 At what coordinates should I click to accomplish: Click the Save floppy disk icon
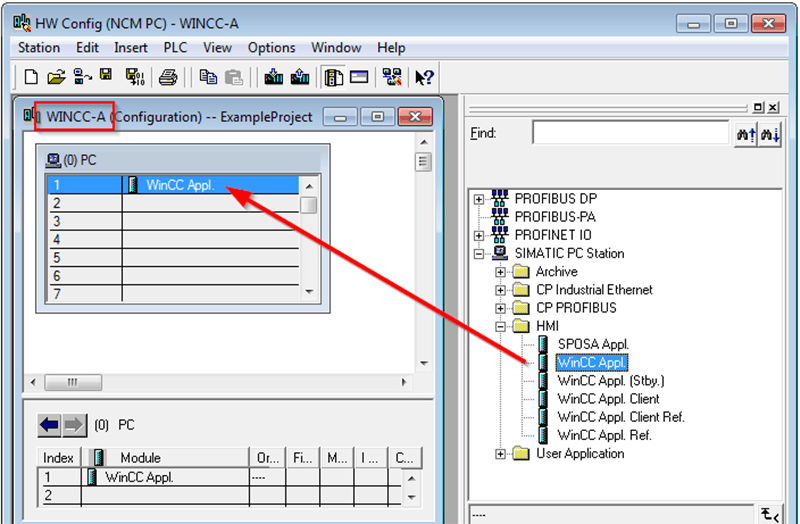pos(106,76)
